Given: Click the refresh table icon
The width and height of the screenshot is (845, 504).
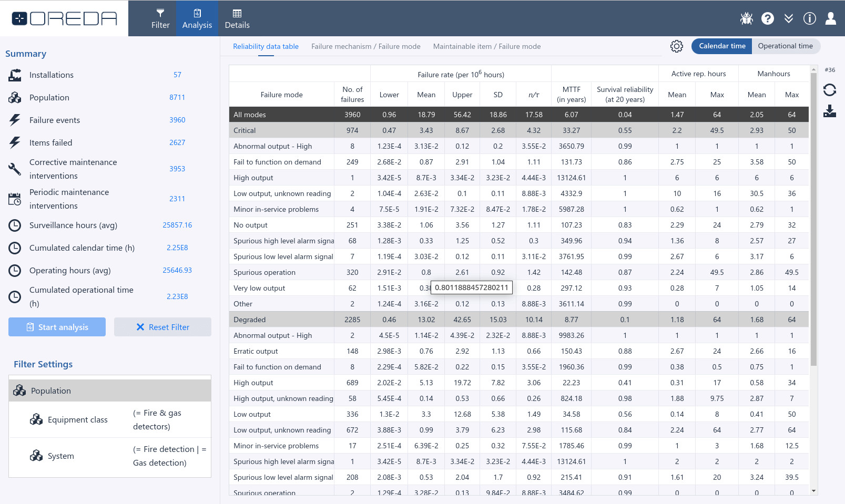Looking at the screenshot, I should (x=829, y=90).
